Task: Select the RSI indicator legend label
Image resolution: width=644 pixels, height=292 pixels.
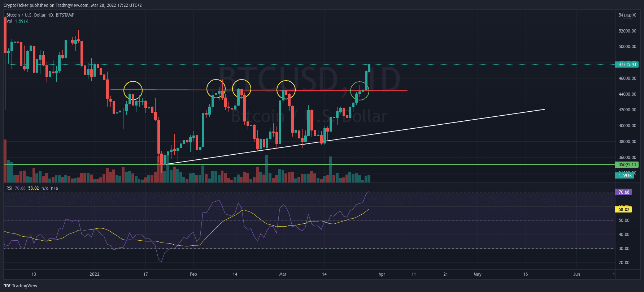Action: point(9,188)
